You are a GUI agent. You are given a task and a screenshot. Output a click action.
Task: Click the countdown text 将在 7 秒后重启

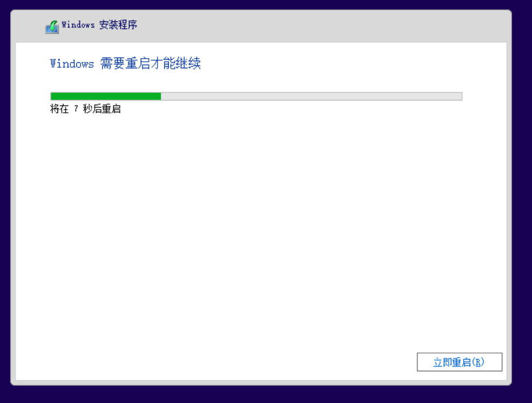85,109
